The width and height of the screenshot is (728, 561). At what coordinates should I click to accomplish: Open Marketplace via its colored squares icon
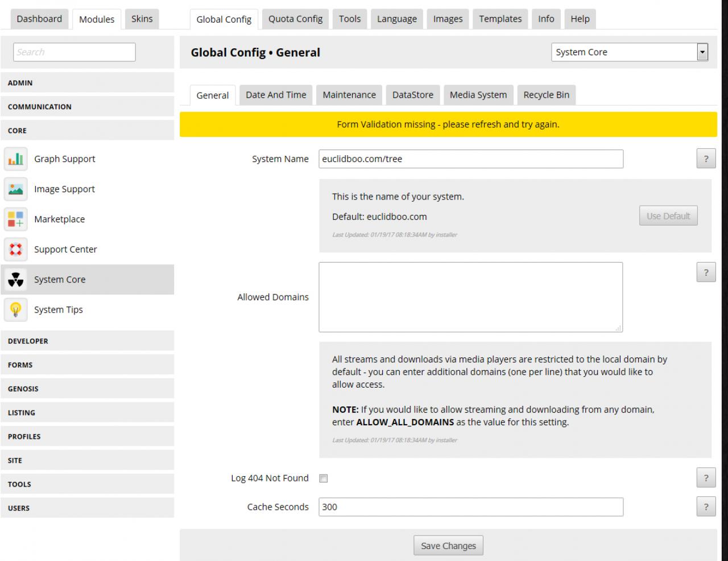(16, 219)
